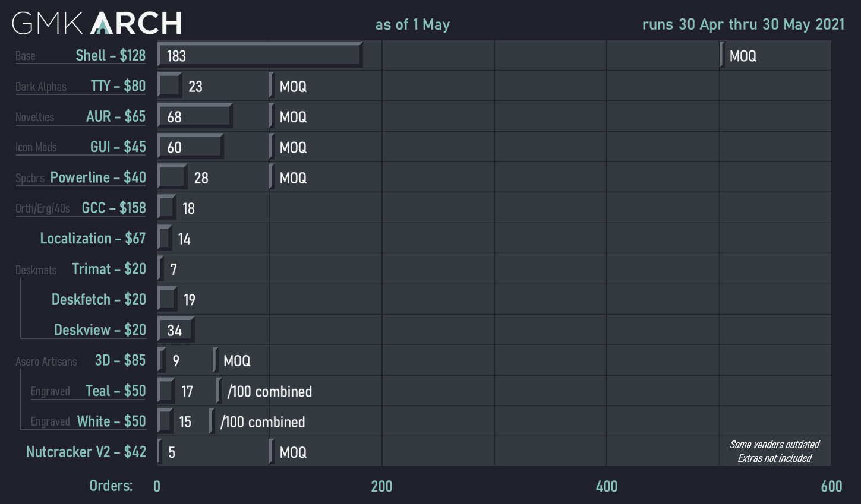
Task: Click the Deskview bar showing 34 orders
Action: 176,330
